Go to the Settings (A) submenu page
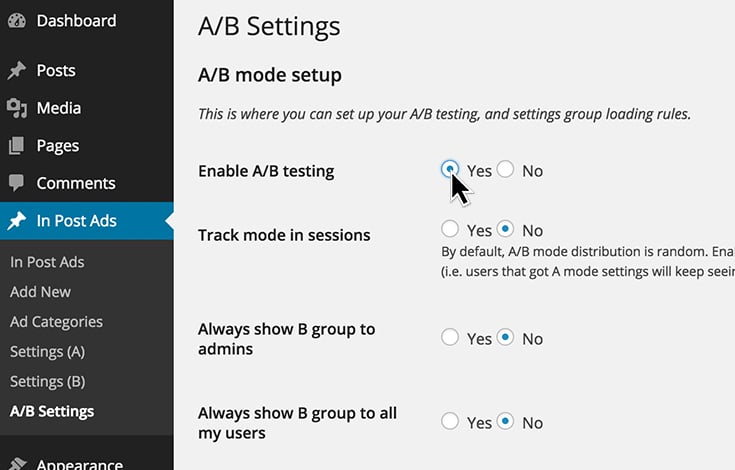Image resolution: width=735 pixels, height=470 pixels. pyautogui.click(x=47, y=352)
